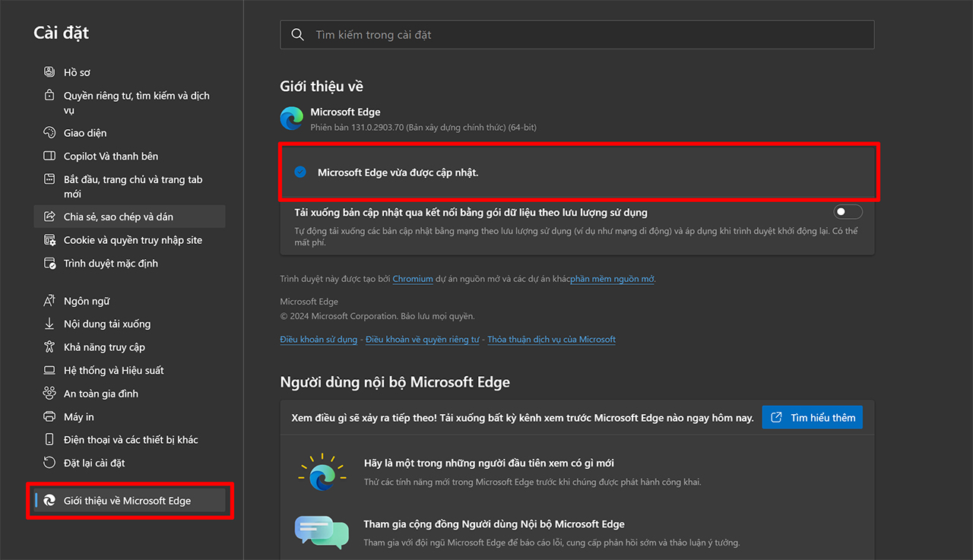Click the share icon beside Chia sẻ
Screen dimensions: 973x560
(49, 217)
